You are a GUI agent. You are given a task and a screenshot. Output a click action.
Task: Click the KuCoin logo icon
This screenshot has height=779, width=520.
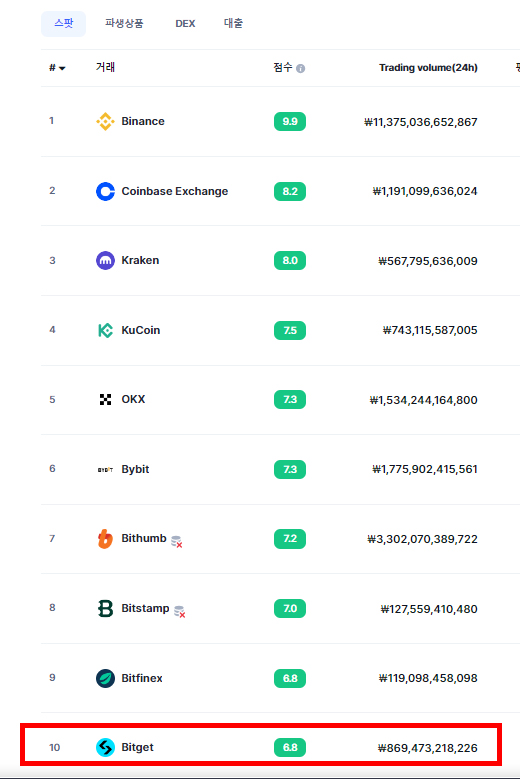pyautogui.click(x=105, y=330)
